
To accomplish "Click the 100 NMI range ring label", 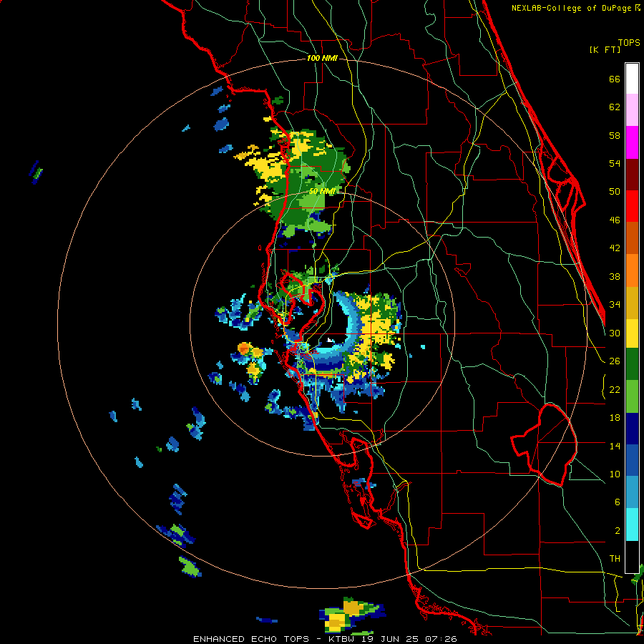I will point(322,58).
